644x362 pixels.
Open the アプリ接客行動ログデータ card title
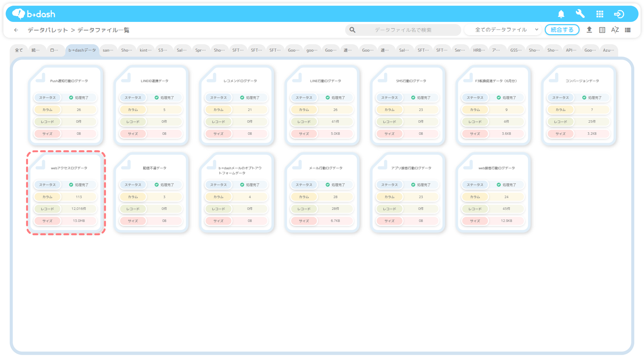click(x=411, y=168)
